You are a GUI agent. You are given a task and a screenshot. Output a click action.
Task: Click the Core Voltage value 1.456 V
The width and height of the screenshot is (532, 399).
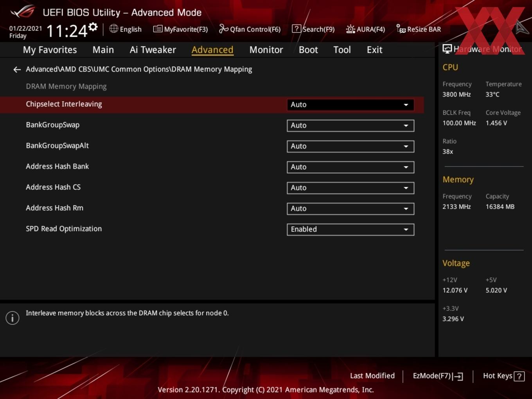pos(496,123)
